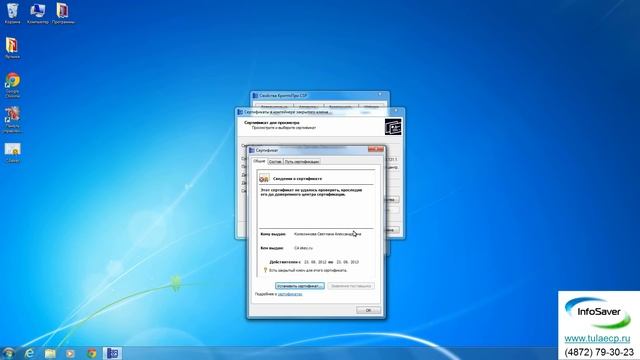640x360 pixels.
Task: Open the Программы folder on desktop
Action: pyautogui.click(x=63, y=12)
